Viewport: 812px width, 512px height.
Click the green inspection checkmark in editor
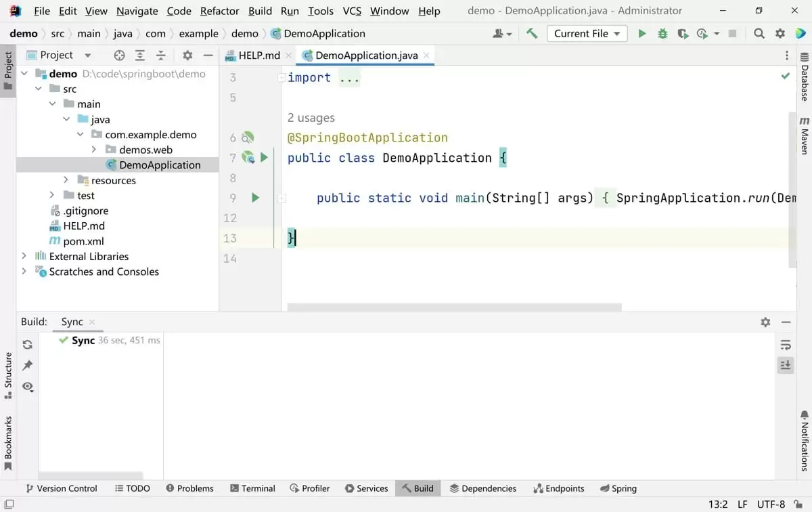[x=786, y=76]
